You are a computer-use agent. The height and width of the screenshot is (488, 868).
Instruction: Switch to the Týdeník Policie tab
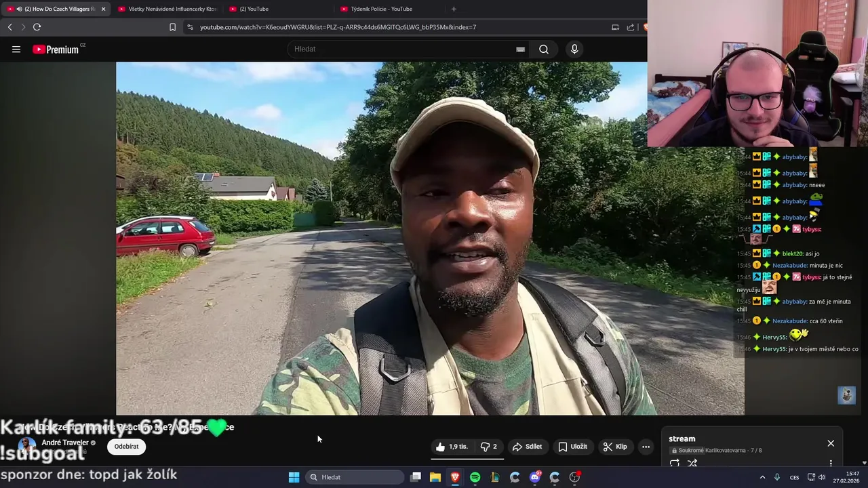click(x=389, y=9)
